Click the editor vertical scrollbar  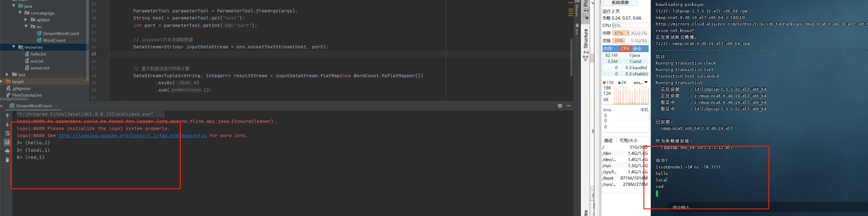coord(571,57)
